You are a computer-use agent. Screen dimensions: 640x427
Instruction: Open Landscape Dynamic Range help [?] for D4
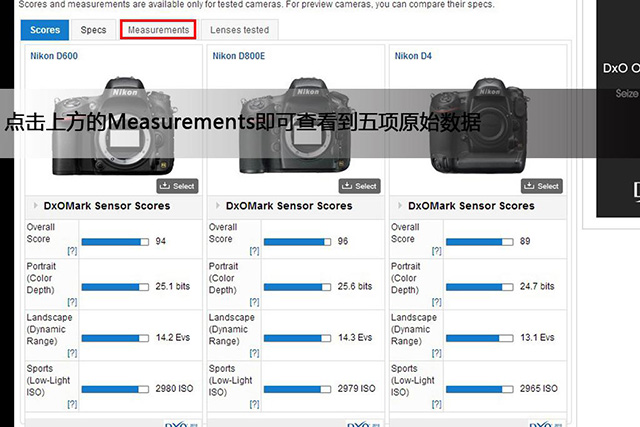pos(437,353)
